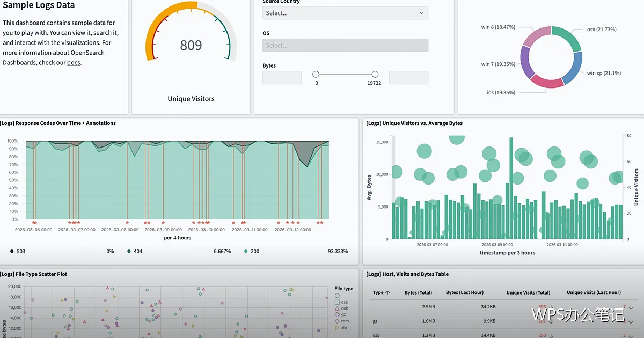Click the deb triangle marker in File type legend
The width and height of the screenshot is (644, 338).
tap(337, 308)
